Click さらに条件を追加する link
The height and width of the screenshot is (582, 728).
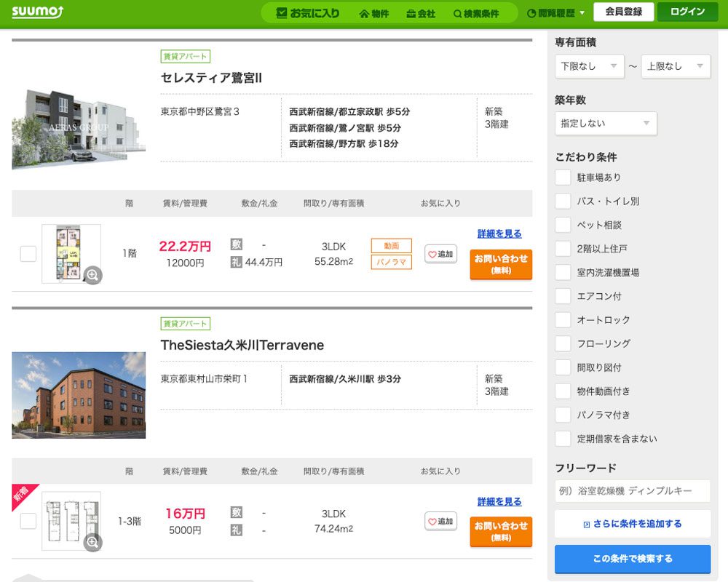tap(633, 524)
